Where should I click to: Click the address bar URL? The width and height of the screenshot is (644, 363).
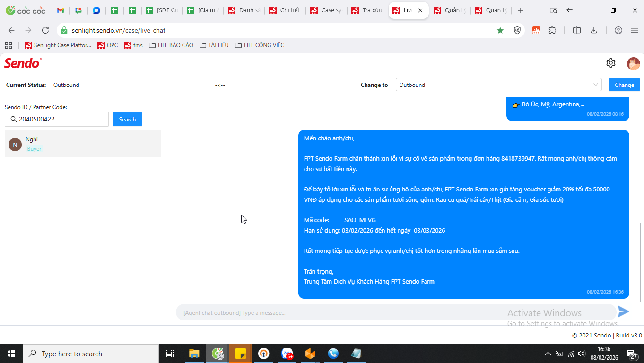tap(119, 30)
